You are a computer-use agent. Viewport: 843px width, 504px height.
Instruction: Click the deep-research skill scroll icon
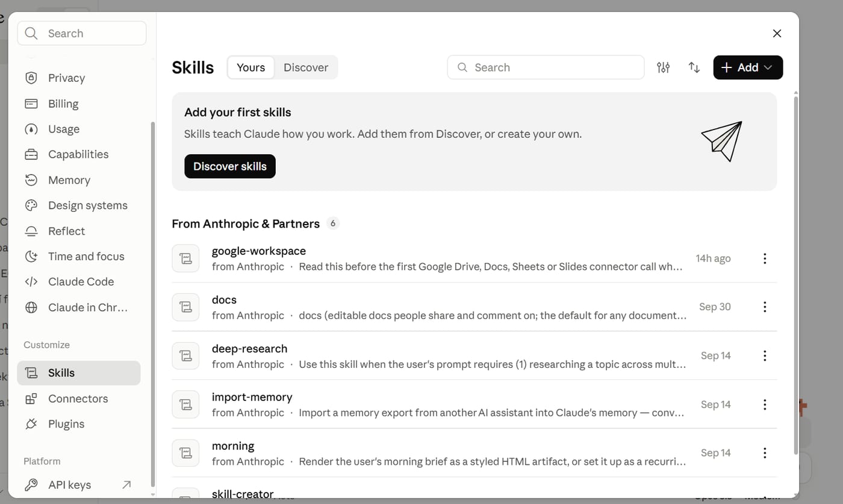[185, 356]
